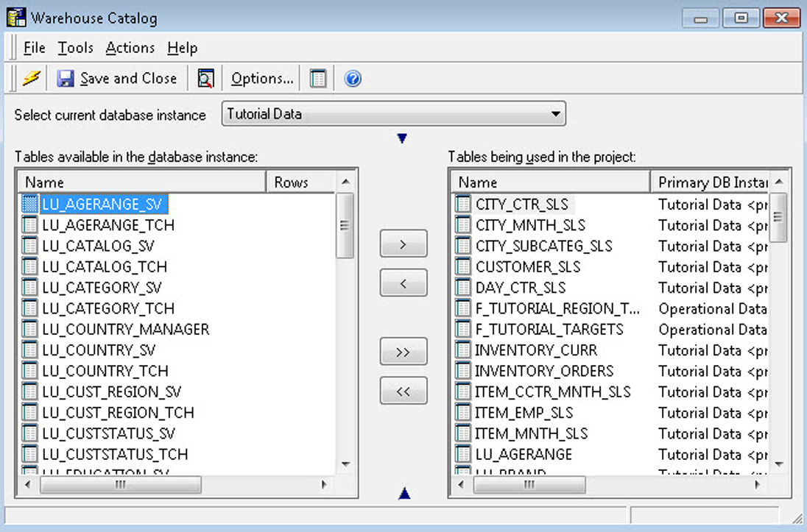
Task: Click the Options... toolbar button
Action: point(262,78)
